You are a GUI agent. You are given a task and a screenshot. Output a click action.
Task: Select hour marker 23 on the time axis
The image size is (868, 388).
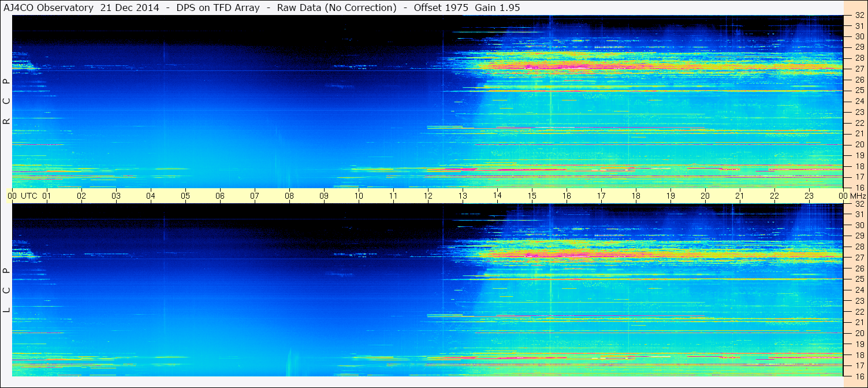tap(809, 196)
